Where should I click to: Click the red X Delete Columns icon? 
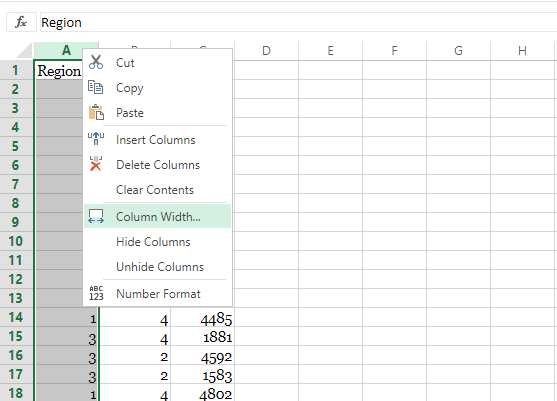tap(96, 164)
